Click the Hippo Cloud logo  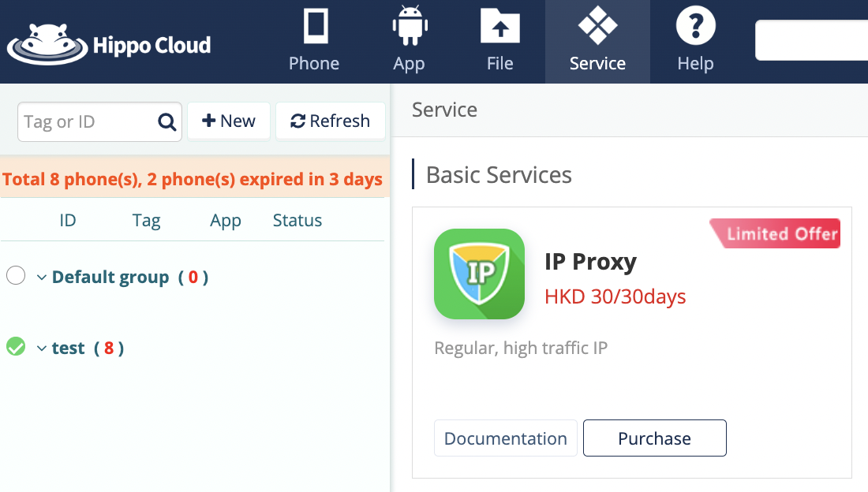coord(109,43)
